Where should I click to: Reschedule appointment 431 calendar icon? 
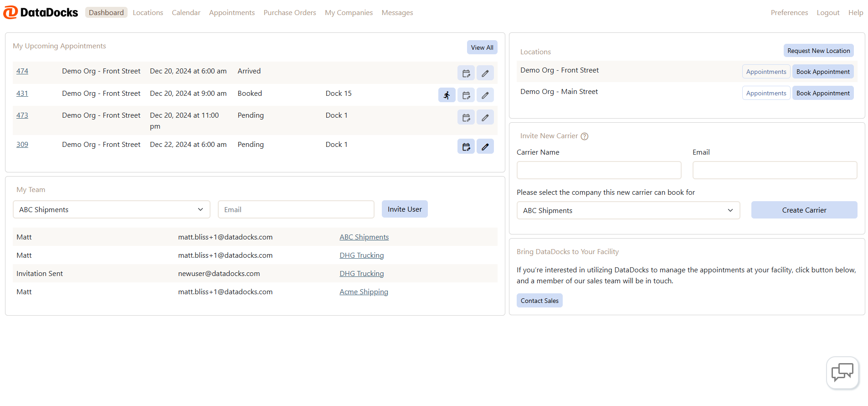[466, 95]
